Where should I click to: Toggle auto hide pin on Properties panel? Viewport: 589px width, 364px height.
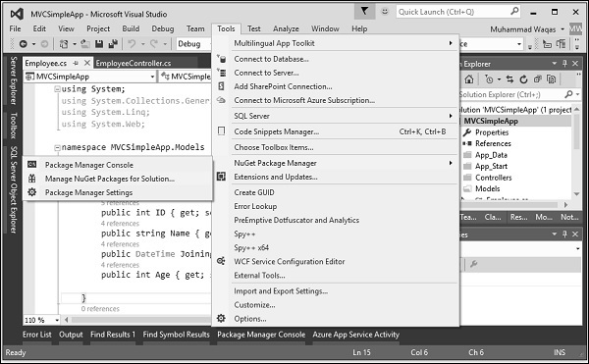click(x=564, y=234)
